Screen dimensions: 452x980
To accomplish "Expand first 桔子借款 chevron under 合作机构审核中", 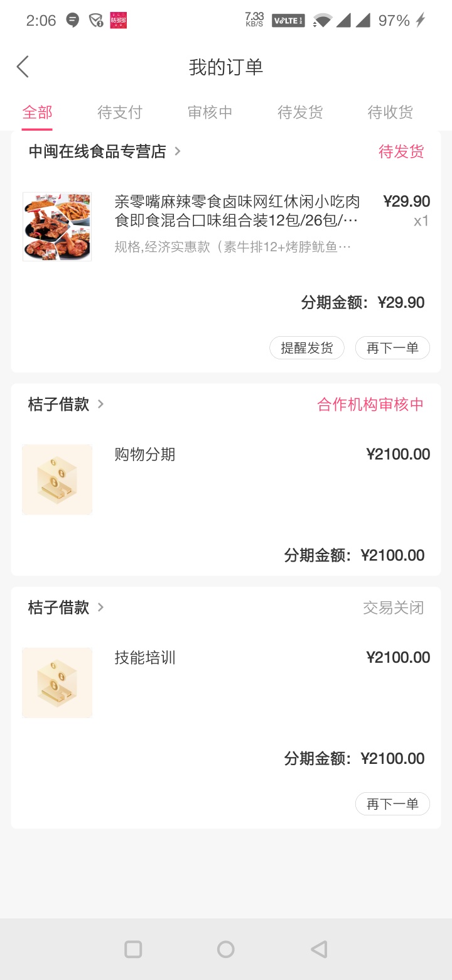I will [x=100, y=404].
